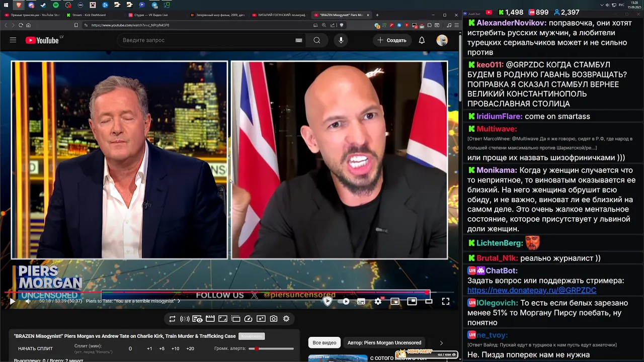The height and width of the screenshot is (362, 644).
Task: Open Spotify from the taskbar
Action: [56, 5]
